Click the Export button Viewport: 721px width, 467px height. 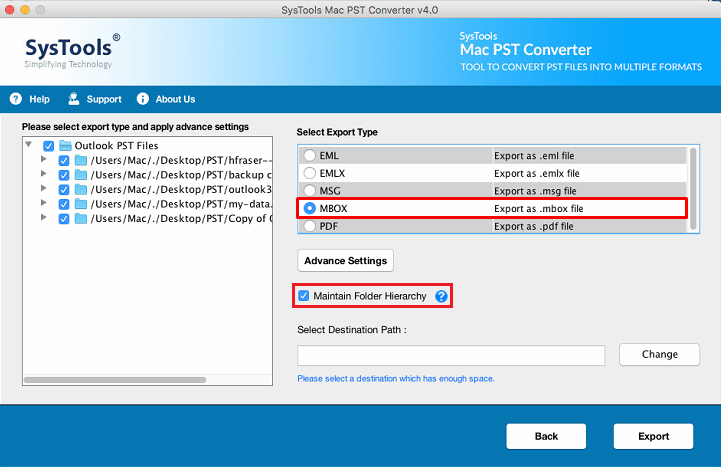tap(653, 436)
